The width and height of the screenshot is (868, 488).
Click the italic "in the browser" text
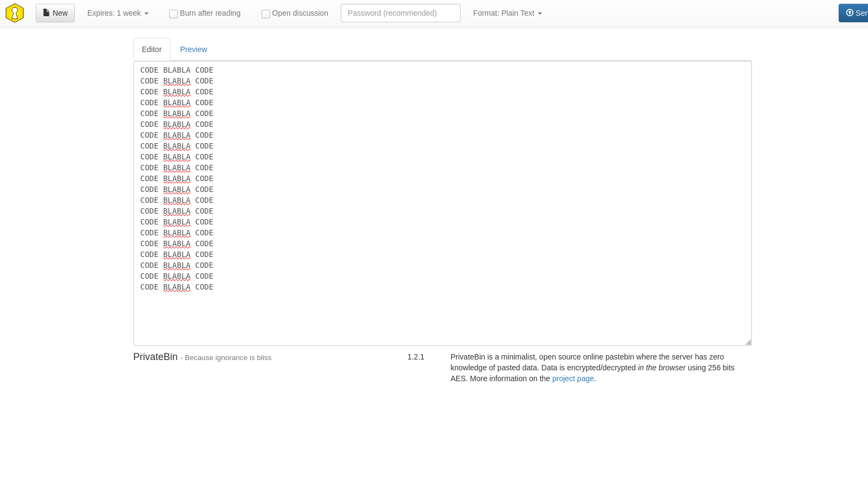pos(661,368)
